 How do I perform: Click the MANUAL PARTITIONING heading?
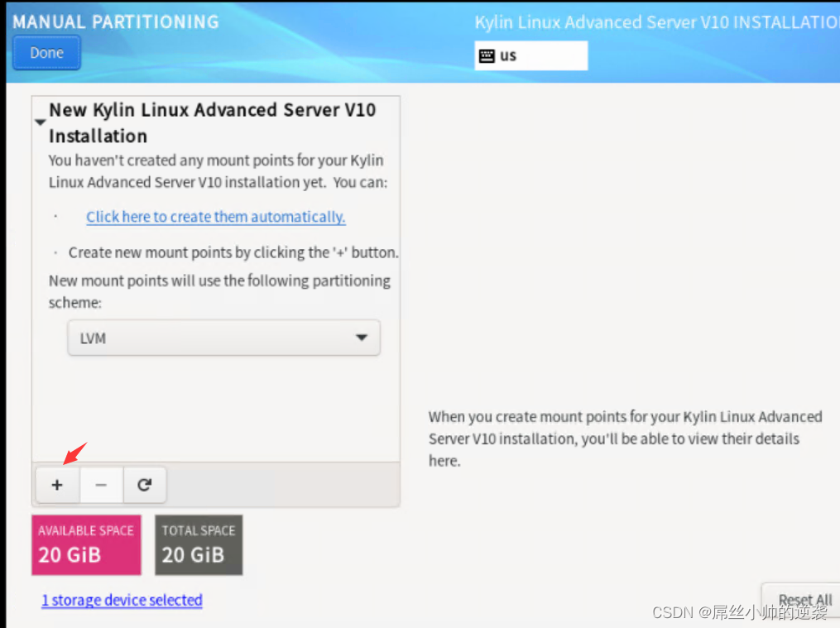coord(116,22)
